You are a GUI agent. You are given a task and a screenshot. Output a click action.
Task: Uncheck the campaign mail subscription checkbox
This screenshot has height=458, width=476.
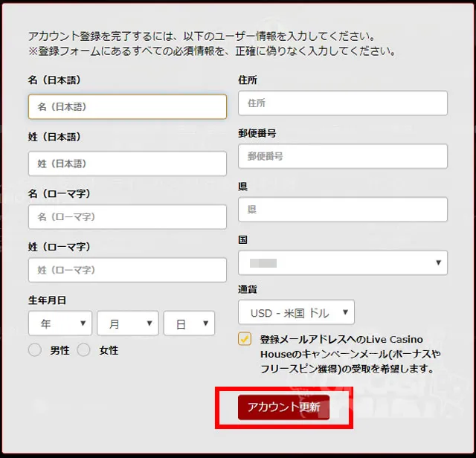[x=245, y=339]
